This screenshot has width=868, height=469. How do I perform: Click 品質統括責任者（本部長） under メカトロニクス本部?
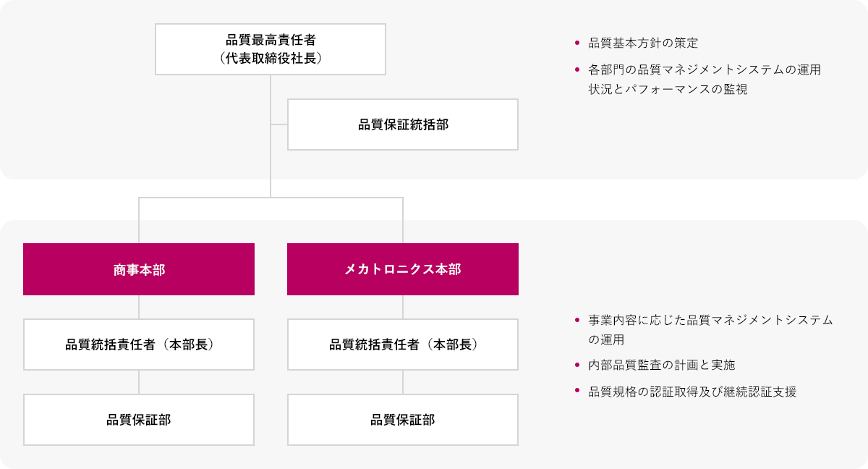402,345
